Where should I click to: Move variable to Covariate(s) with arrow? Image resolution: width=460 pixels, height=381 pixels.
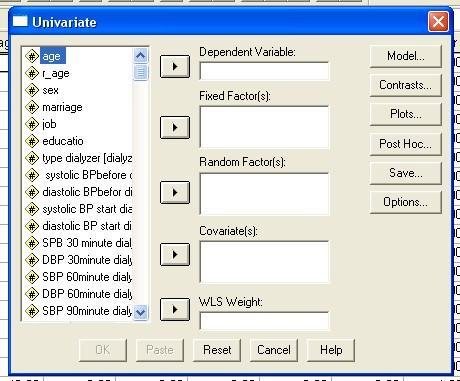[x=175, y=254]
